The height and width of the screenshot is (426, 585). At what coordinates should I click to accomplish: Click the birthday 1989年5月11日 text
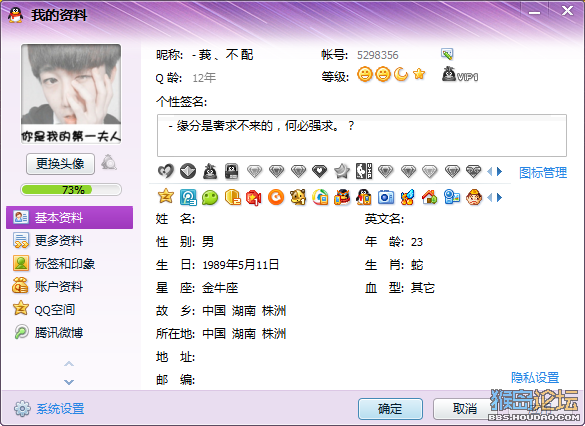pyautogui.click(x=241, y=265)
